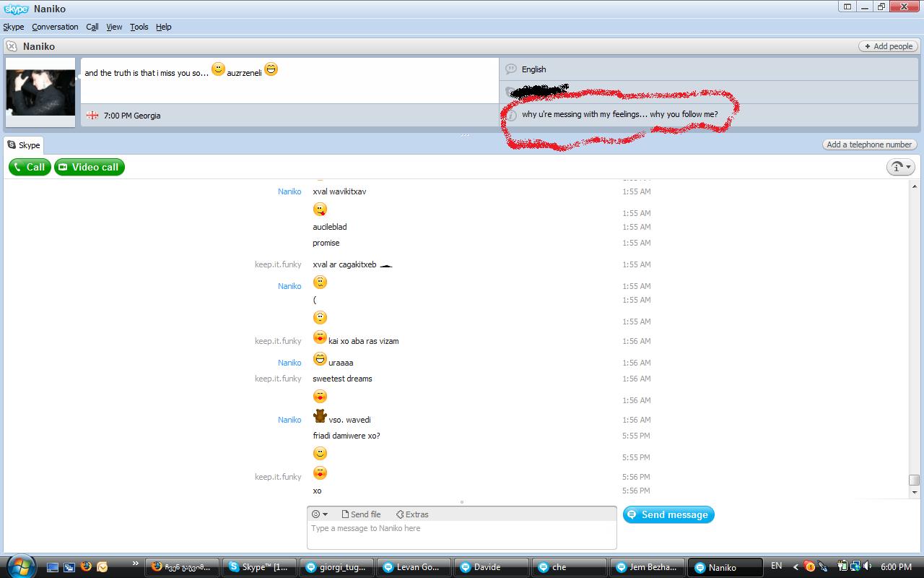Click the message text 'sweetest dreams'
The height and width of the screenshot is (578, 924).
click(342, 379)
